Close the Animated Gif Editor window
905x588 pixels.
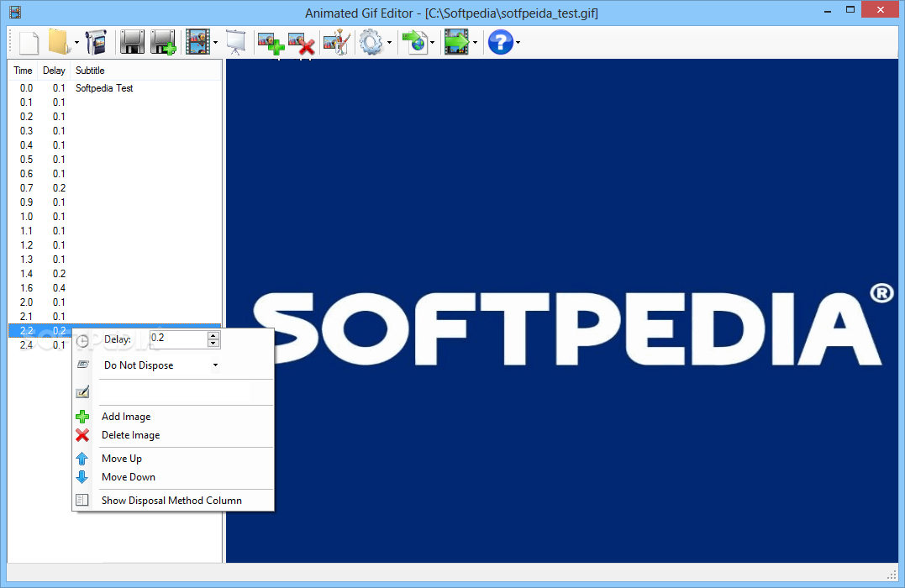(x=880, y=10)
